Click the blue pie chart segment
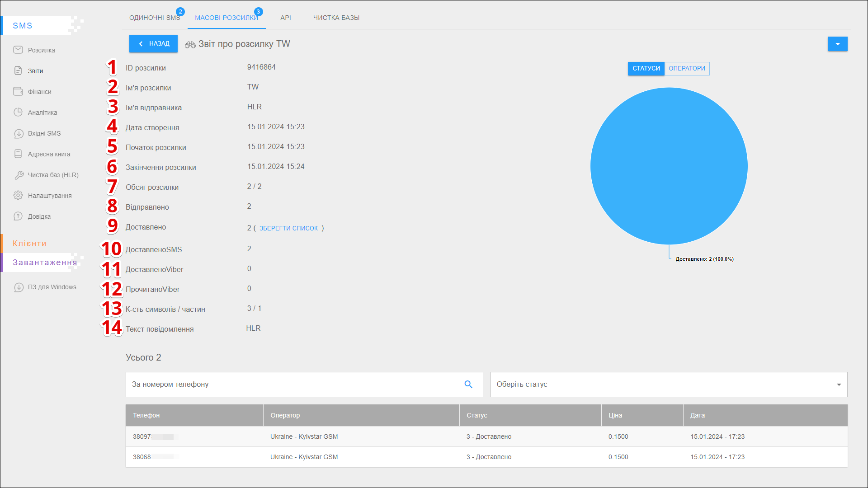Viewport: 868px width, 488px height. 669,166
